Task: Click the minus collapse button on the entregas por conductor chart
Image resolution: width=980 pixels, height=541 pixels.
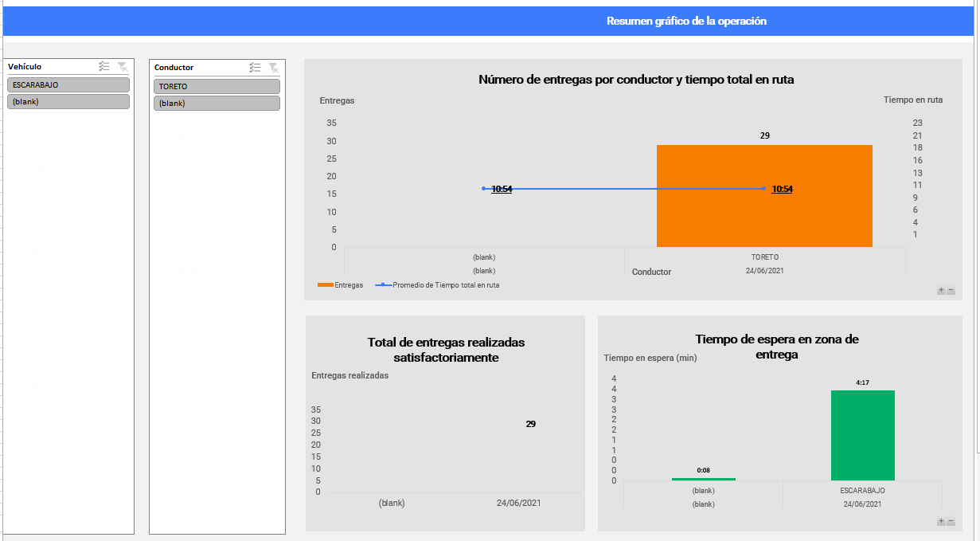Action: point(951,291)
